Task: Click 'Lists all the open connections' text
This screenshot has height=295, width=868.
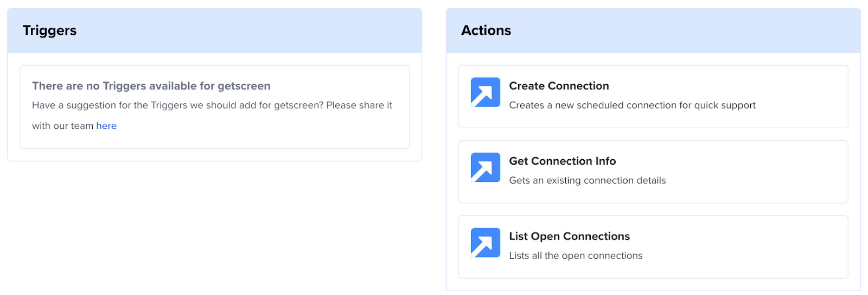Action: pos(576,255)
